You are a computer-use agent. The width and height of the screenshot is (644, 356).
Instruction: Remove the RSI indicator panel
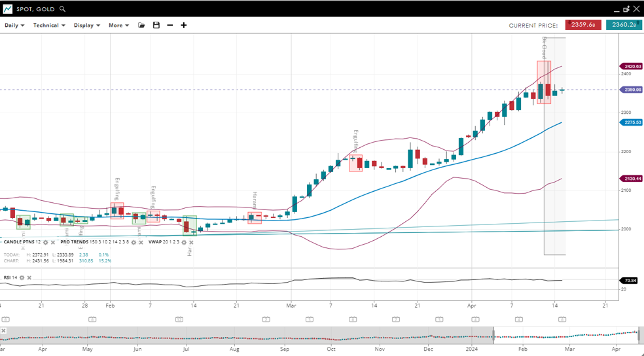coord(29,277)
